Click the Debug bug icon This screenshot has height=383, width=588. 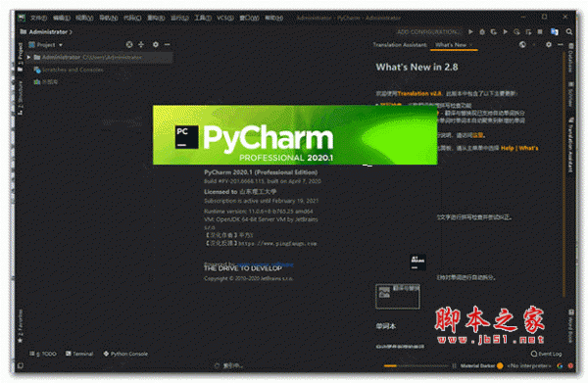click(x=482, y=32)
